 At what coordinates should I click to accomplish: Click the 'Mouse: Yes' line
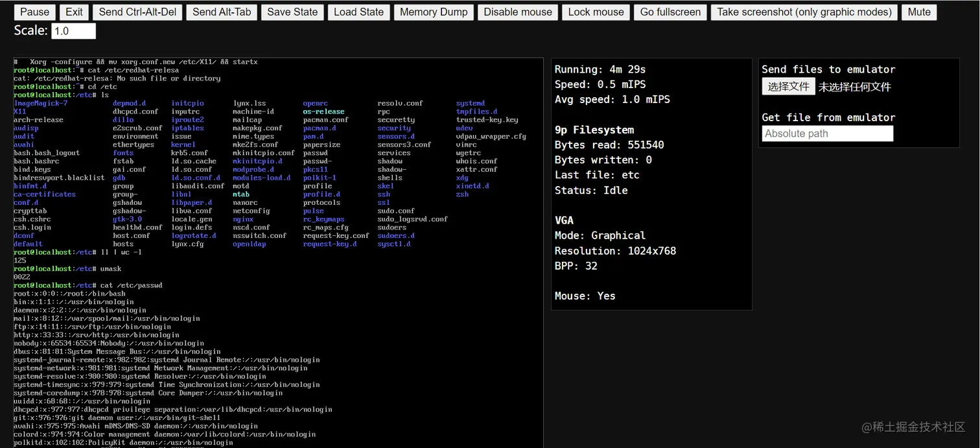pyautogui.click(x=585, y=296)
